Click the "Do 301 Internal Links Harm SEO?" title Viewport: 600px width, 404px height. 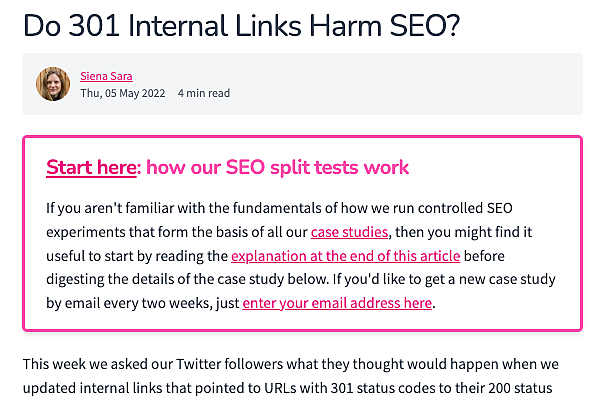pos(241,24)
